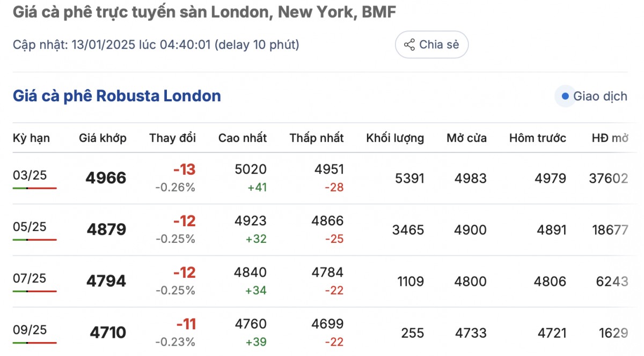Image resolution: width=644 pixels, height=356 pixels.
Task: Click the Cao nhất column header
Action: click(x=242, y=138)
